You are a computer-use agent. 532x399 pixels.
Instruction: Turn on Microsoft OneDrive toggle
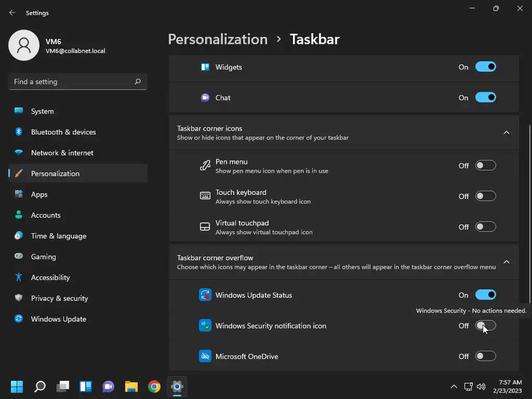tap(486, 356)
